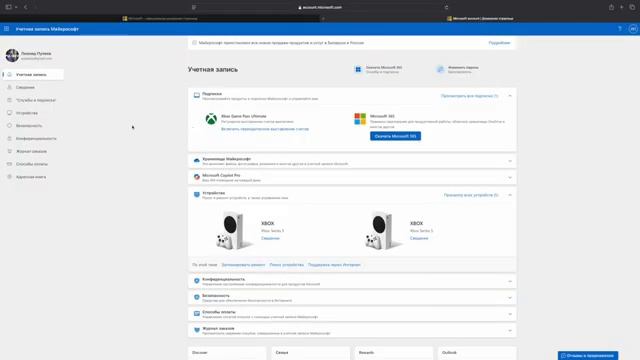Show the browser tab overview icon
The width and height of the screenshot is (640, 360).
pos(632,7)
